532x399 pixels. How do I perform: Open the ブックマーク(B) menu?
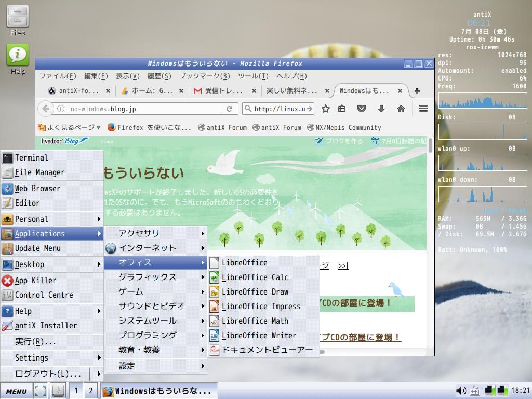(204, 76)
